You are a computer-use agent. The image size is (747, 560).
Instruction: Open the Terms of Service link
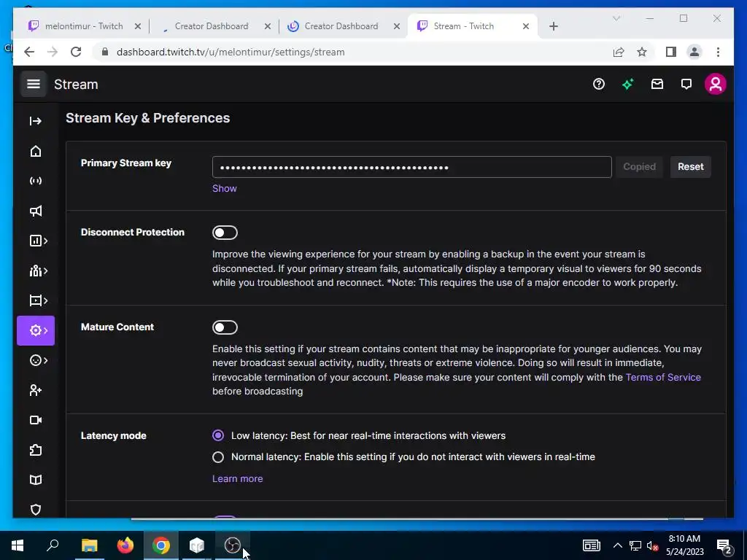pos(663,377)
